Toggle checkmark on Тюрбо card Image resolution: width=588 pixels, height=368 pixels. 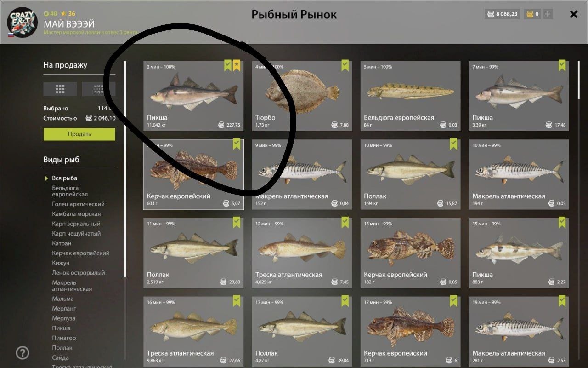click(345, 65)
